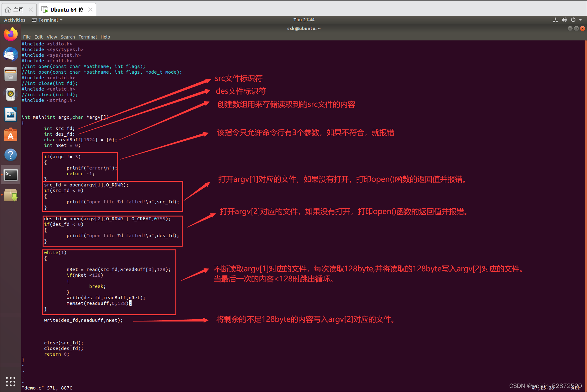Select the active Terminal icon in the dock
Screen dimensions: 587x392
[x=11, y=175]
